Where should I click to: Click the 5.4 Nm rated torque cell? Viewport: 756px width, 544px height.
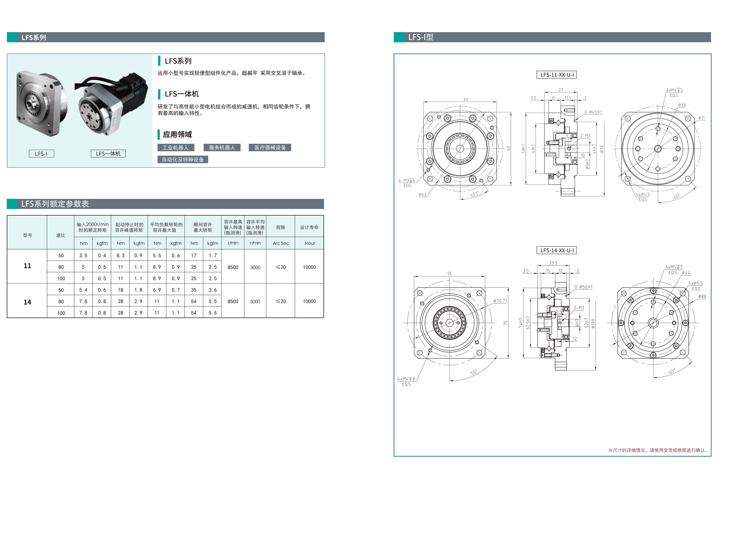pos(83,290)
